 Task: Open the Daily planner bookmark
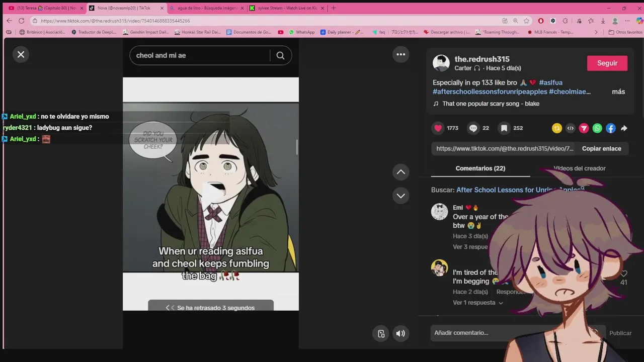point(342,32)
